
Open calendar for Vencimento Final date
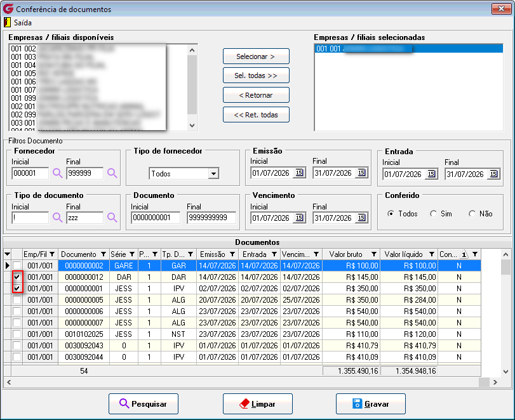[x=361, y=218]
